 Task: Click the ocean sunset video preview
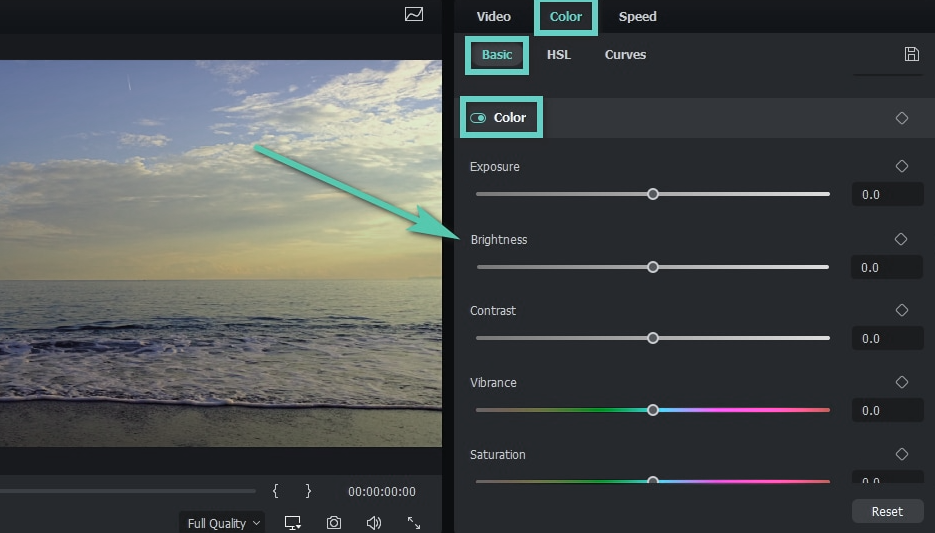[221, 253]
